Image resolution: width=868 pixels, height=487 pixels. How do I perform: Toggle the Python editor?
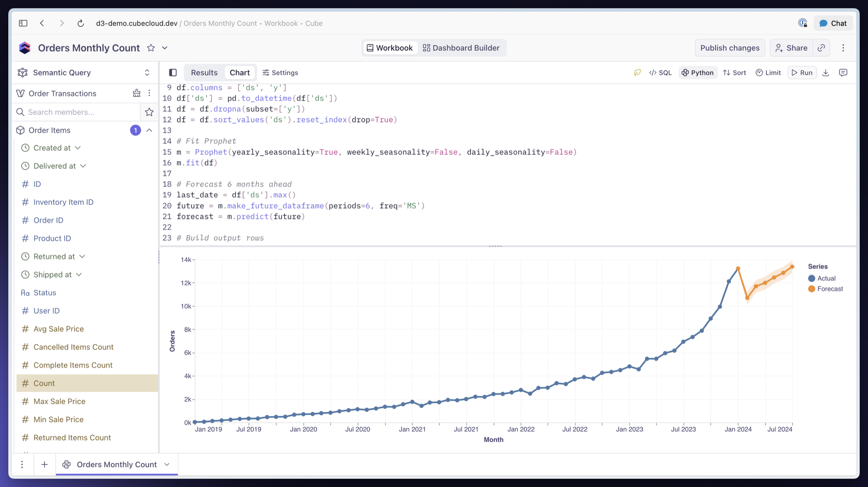coord(698,73)
